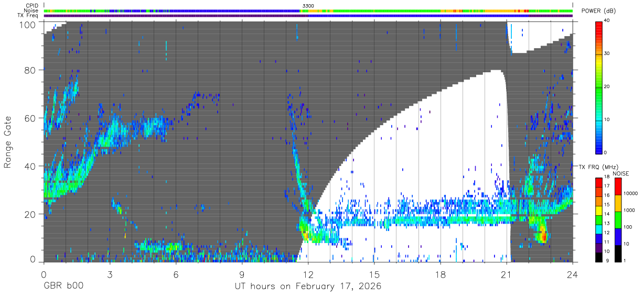The image size is (644, 297).
Task: Click the 10000 tick on the NOISE colorbar
Action: click(630, 194)
